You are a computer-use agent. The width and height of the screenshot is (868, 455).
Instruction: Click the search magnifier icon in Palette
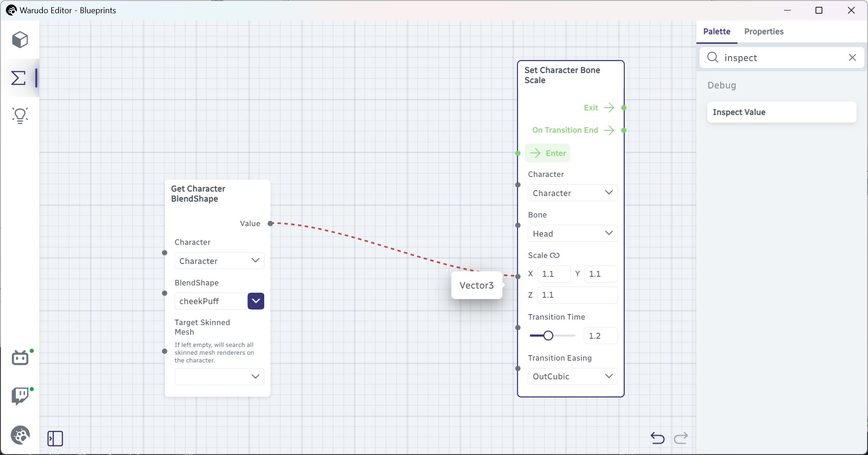tap(713, 57)
